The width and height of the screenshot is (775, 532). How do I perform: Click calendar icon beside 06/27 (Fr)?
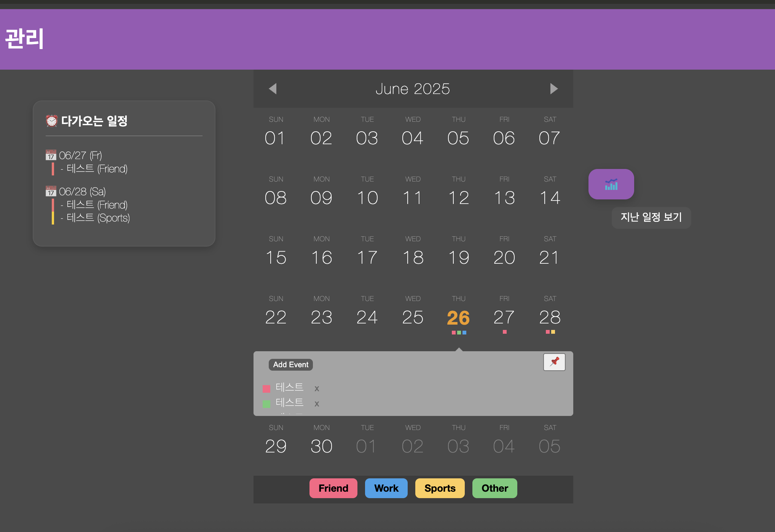pos(51,155)
